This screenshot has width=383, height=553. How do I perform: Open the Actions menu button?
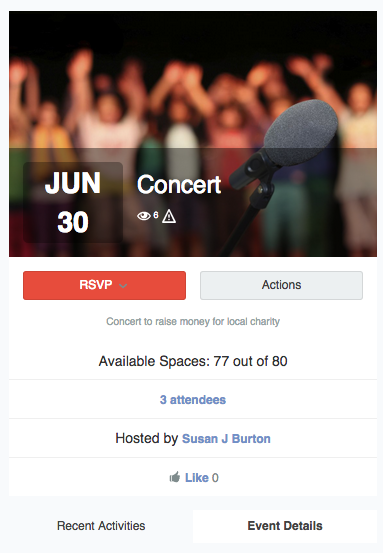pos(281,285)
